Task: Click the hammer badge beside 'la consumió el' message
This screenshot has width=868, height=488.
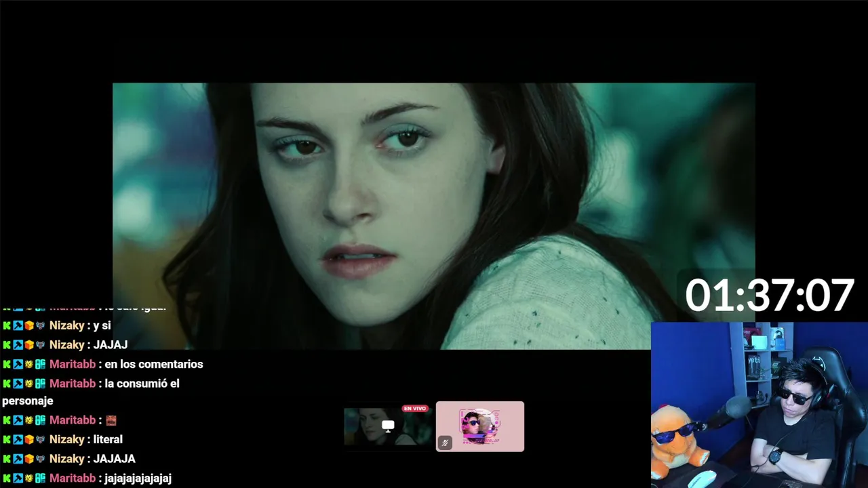Action: click(18, 383)
